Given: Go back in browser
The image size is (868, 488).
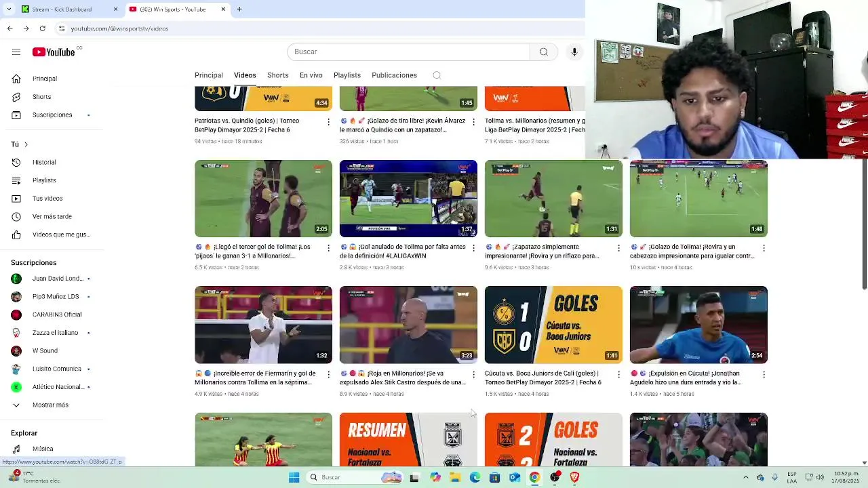Looking at the screenshot, I should tap(9, 28).
